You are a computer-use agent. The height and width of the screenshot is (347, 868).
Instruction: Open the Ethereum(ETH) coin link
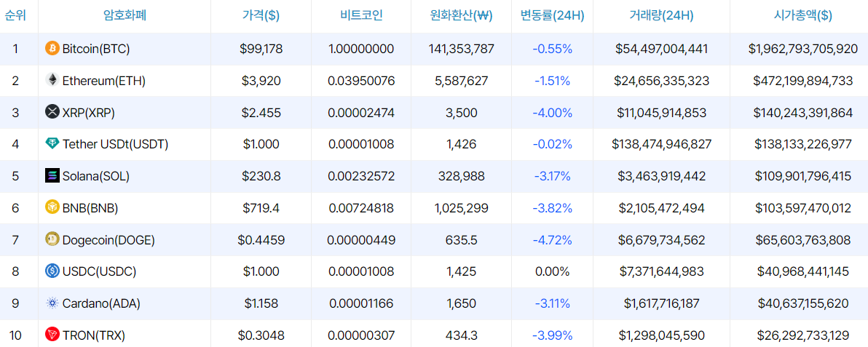104,81
